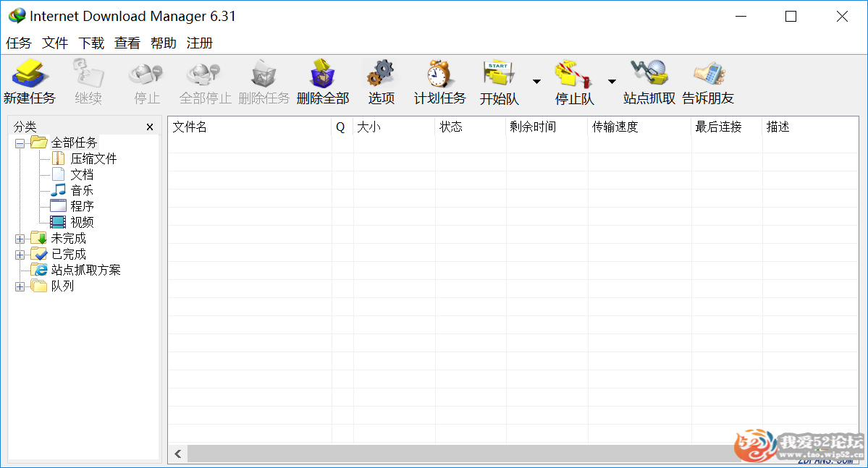Open the 查看 menu
Viewport: 868px width, 468px height.
click(x=127, y=43)
